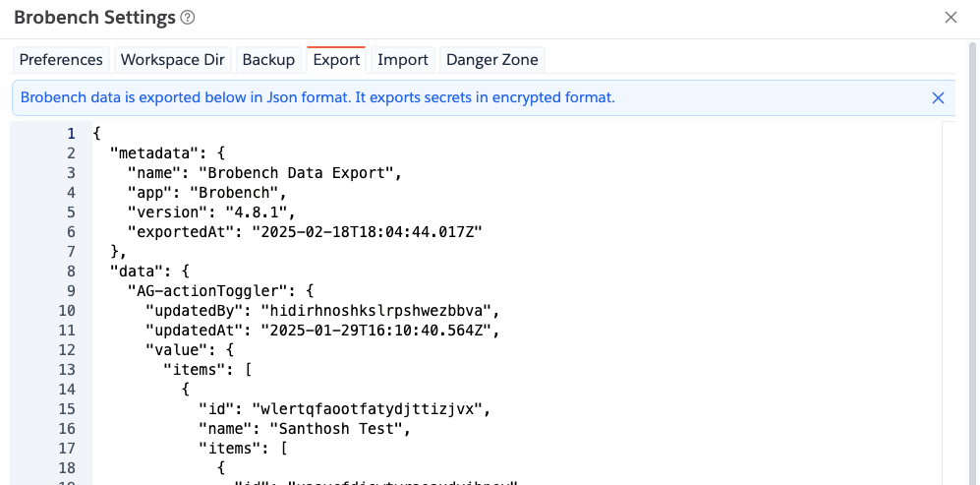Click line number 9 in the gutter
The image size is (980, 485).
coord(71,291)
